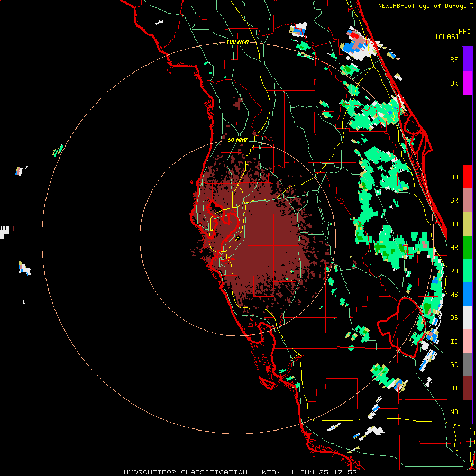Click the UK legend label
The image size is (476, 476).
(454, 83)
